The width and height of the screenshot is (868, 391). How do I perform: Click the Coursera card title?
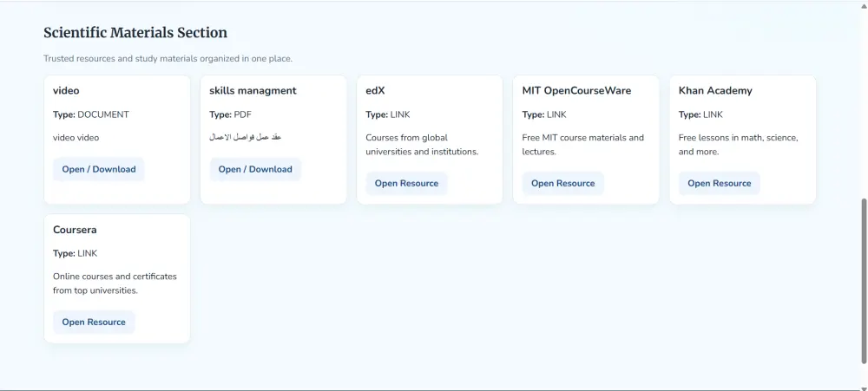click(x=75, y=230)
